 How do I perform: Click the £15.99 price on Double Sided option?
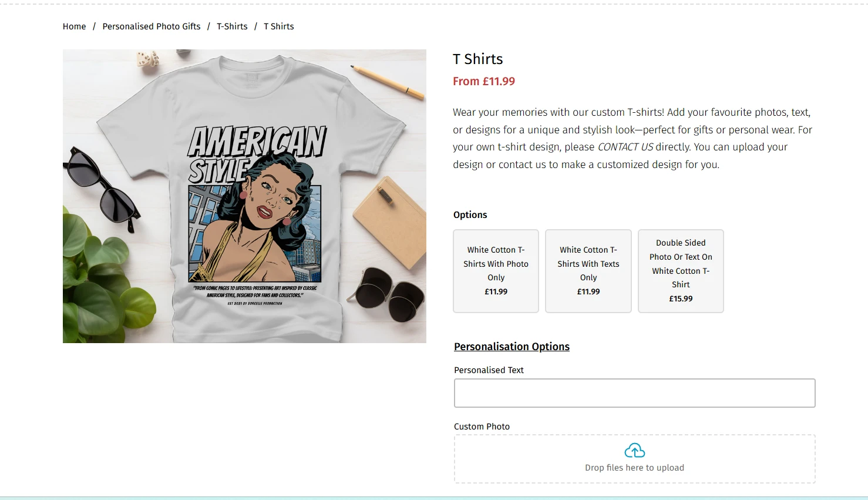point(681,298)
